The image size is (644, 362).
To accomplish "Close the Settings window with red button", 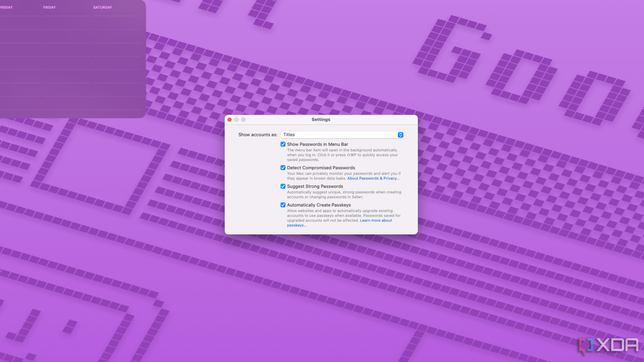I will coord(229,120).
